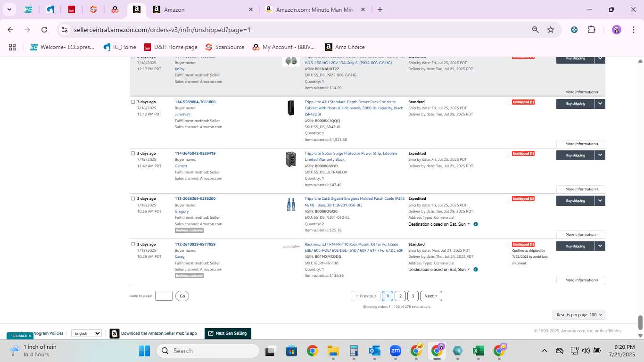Open the Chrome three-dot menu
The width and height of the screenshot is (644, 362).
tap(633, 30)
